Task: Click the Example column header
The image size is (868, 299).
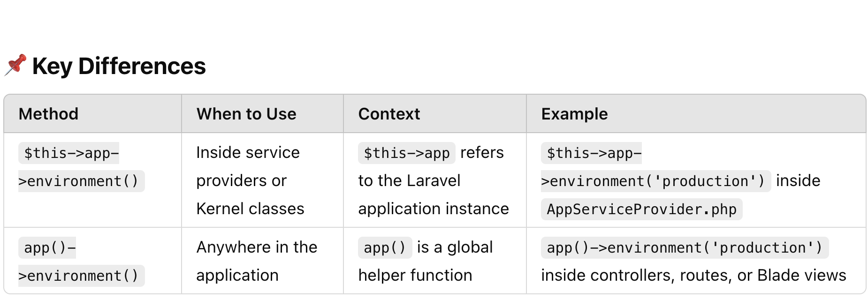Action: click(574, 114)
